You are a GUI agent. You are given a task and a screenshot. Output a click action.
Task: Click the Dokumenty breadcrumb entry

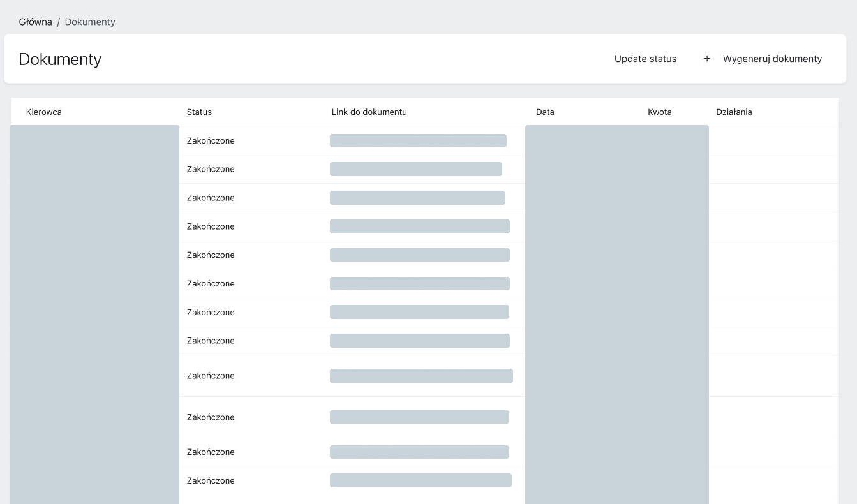point(90,22)
